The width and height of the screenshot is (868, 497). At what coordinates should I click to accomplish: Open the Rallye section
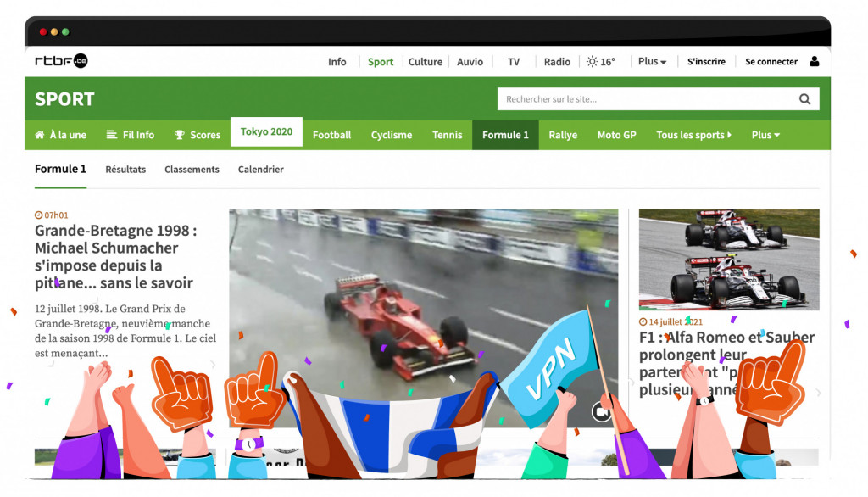click(x=563, y=135)
